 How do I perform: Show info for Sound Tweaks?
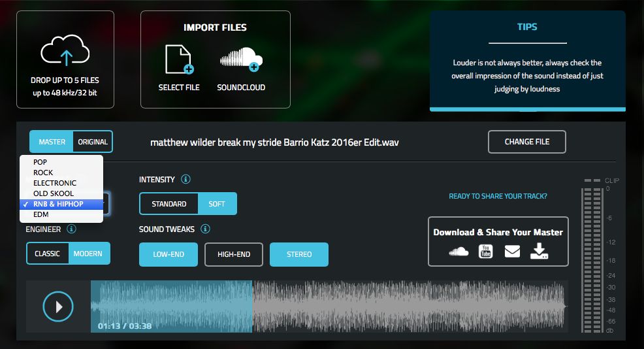click(x=205, y=229)
